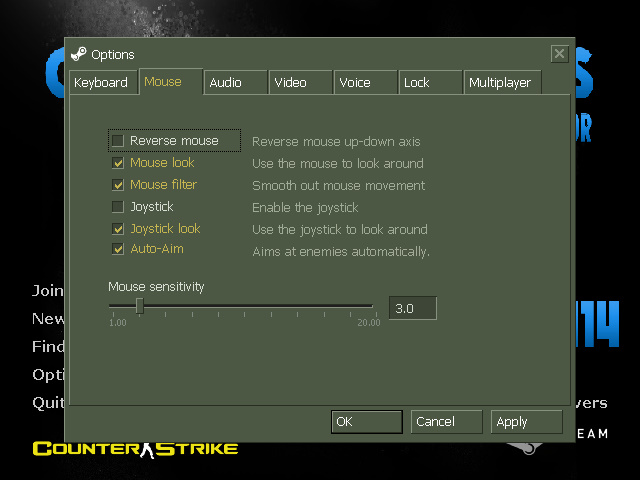Screen dimensions: 640x480
Task: Switch to the Keyboard tab
Action: click(101, 83)
